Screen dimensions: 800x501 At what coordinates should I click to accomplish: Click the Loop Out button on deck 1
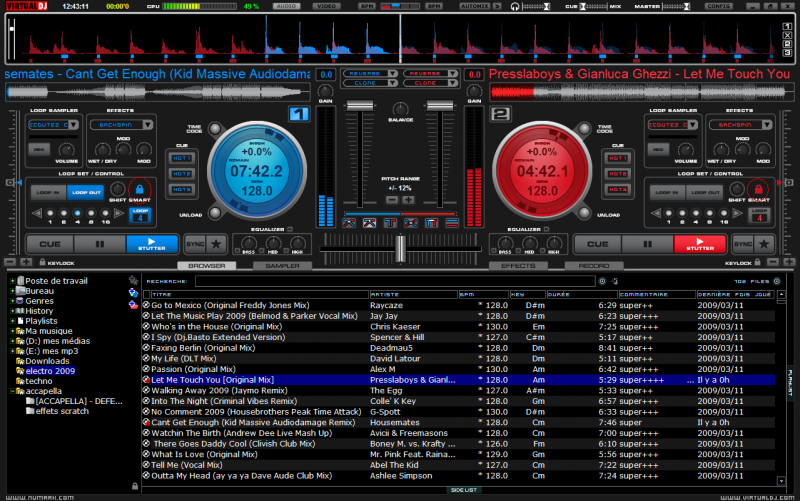coord(86,191)
